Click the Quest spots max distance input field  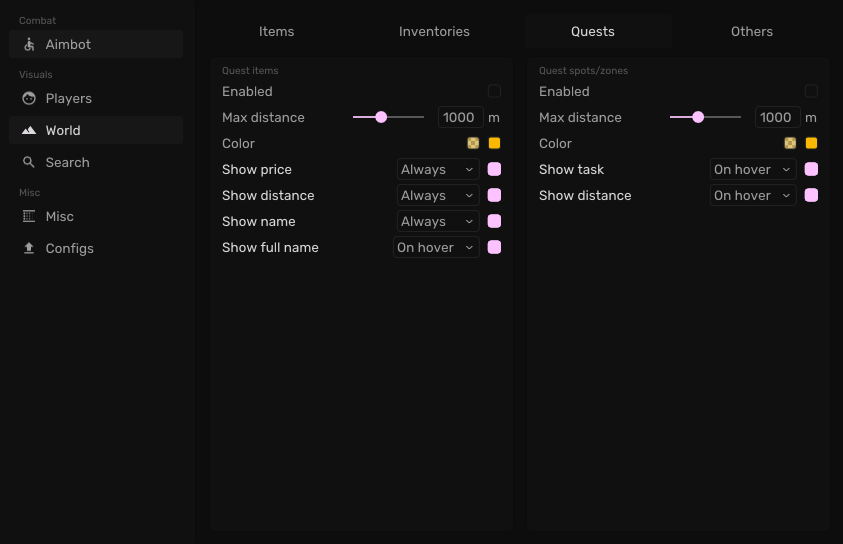(777, 118)
